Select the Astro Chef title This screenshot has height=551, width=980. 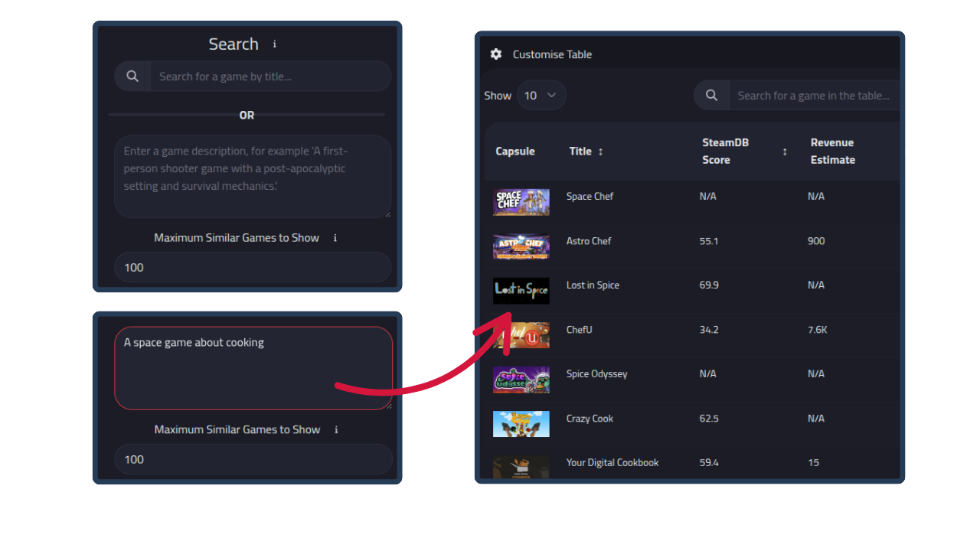tap(589, 241)
